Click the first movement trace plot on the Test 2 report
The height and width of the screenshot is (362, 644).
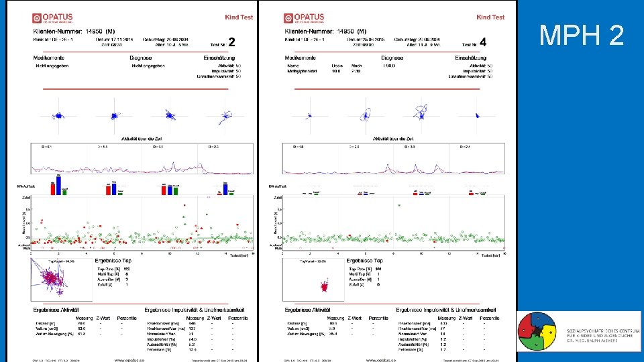(59, 116)
